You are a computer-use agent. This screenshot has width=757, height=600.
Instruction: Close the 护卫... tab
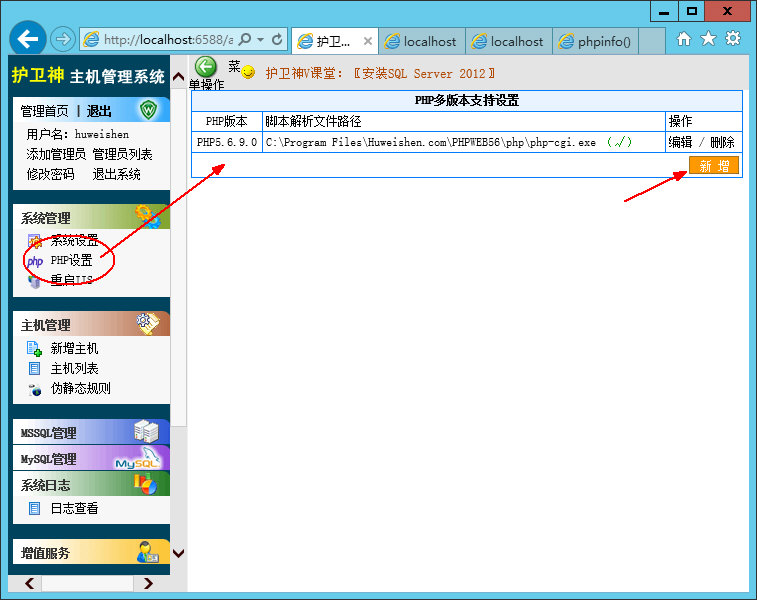pyautogui.click(x=368, y=41)
